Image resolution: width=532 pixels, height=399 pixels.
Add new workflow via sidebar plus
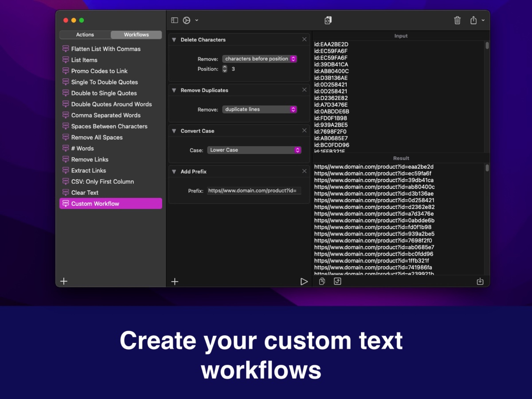(64, 281)
